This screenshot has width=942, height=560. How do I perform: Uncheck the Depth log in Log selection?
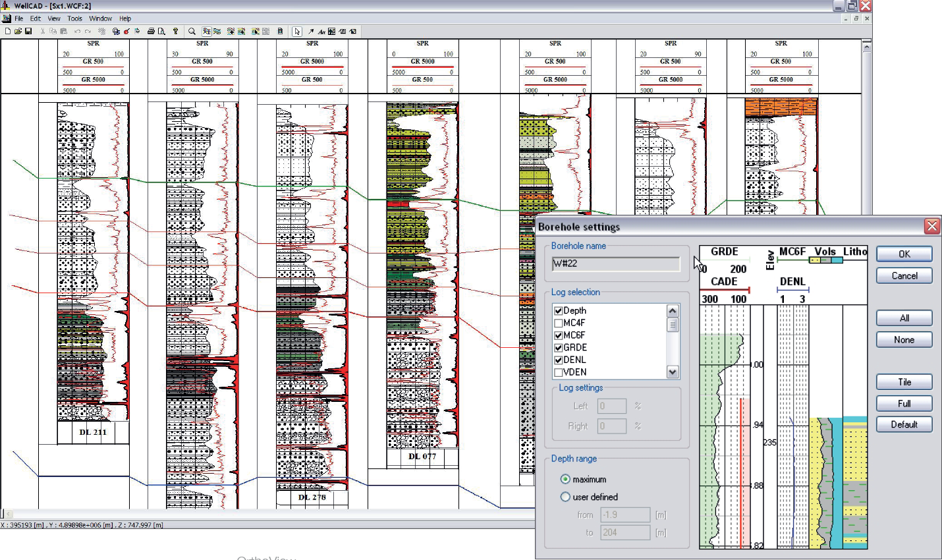pyautogui.click(x=559, y=310)
